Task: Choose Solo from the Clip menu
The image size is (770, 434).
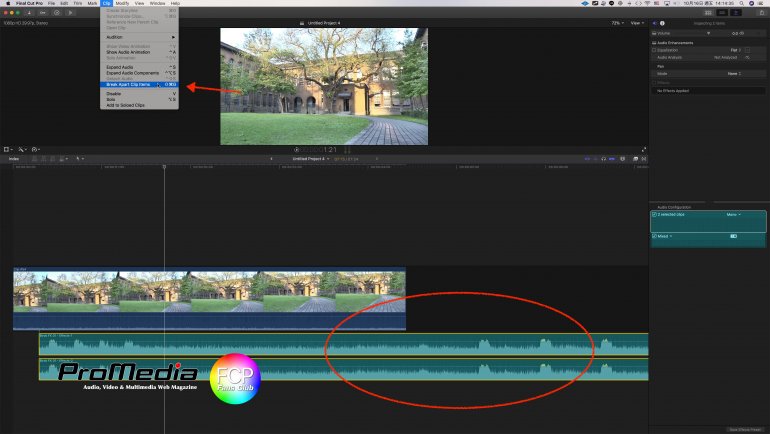Action: pyautogui.click(x=139, y=100)
